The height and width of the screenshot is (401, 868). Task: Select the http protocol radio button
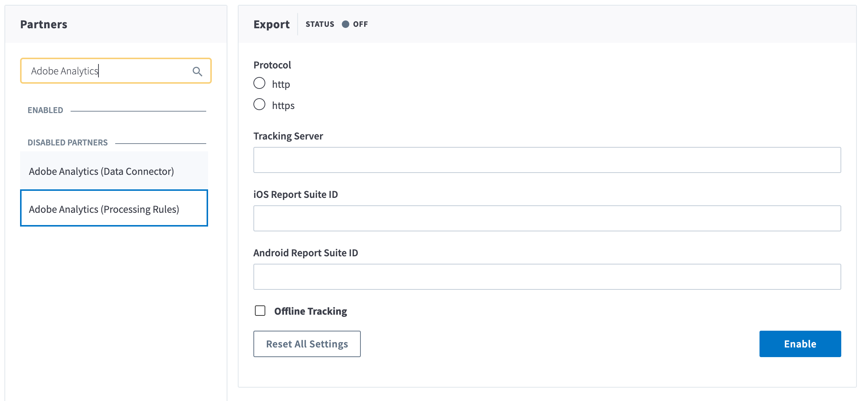(x=259, y=83)
